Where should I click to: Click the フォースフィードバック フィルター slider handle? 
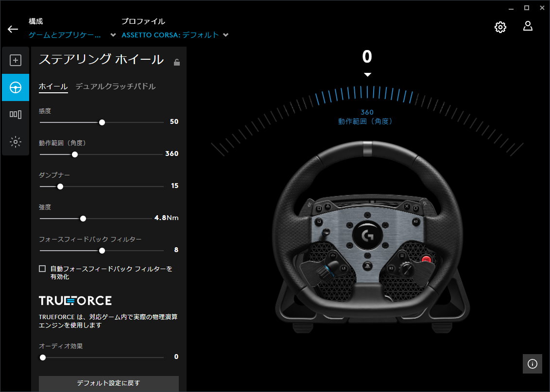coord(102,251)
